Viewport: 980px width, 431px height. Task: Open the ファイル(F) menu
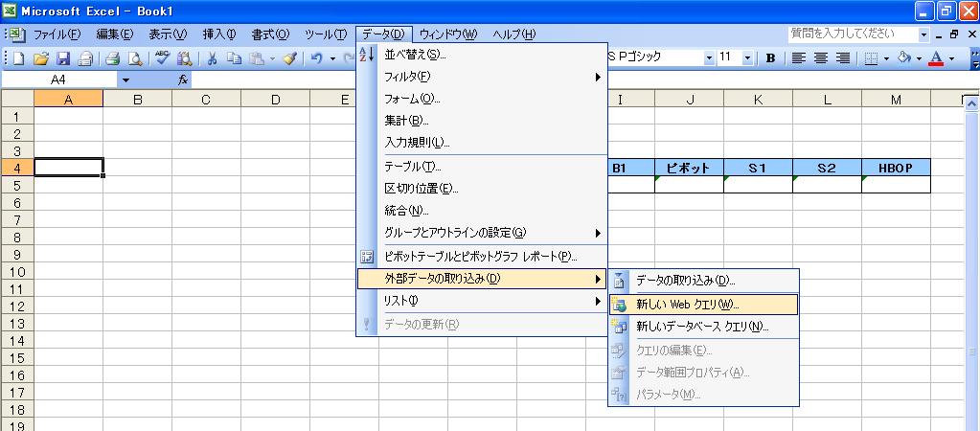pyautogui.click(x=57, y=34)
